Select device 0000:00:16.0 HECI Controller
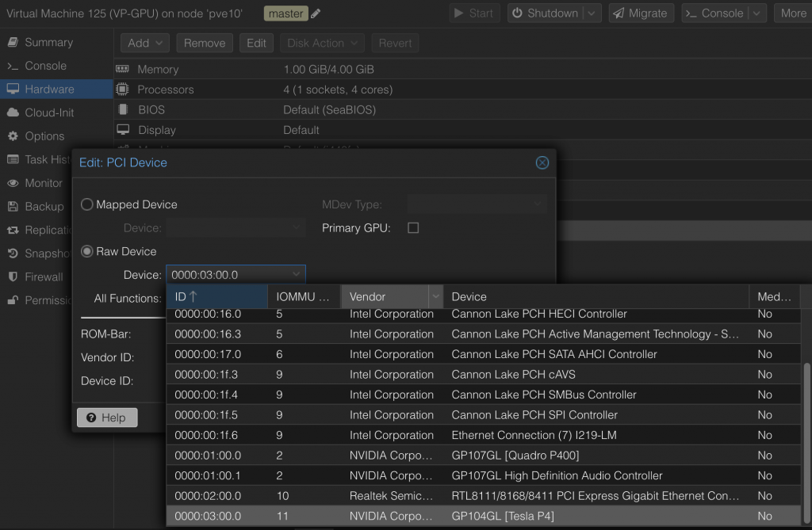The image size is (812, 530). 484,315
